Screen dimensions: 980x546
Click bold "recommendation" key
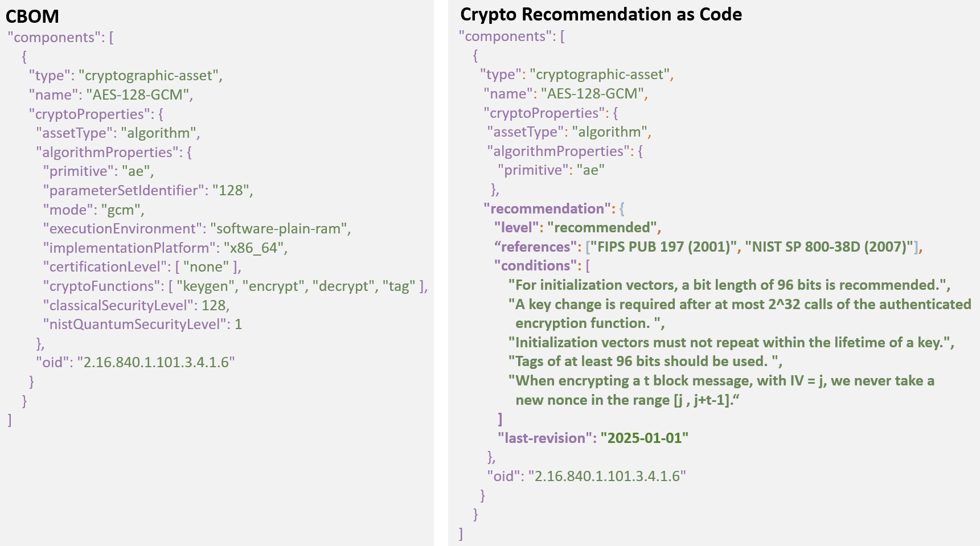(547, 209)
